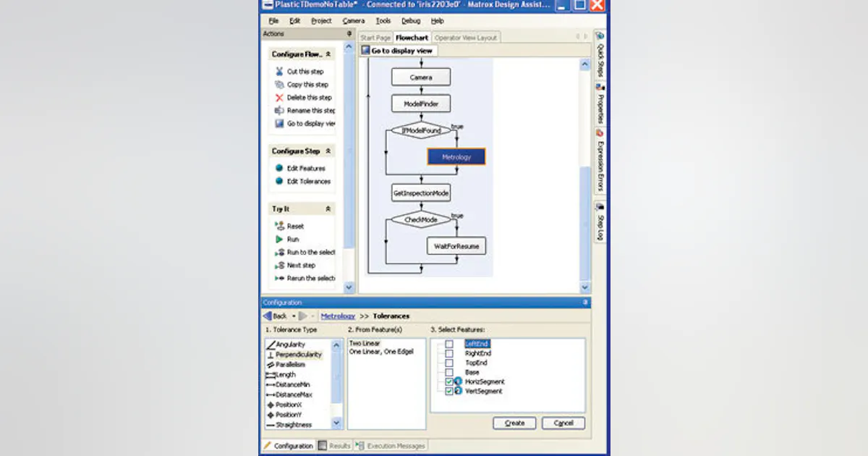
Task: Click the Edit Tolerances globe icon
Action: click(x=280, y=182)
